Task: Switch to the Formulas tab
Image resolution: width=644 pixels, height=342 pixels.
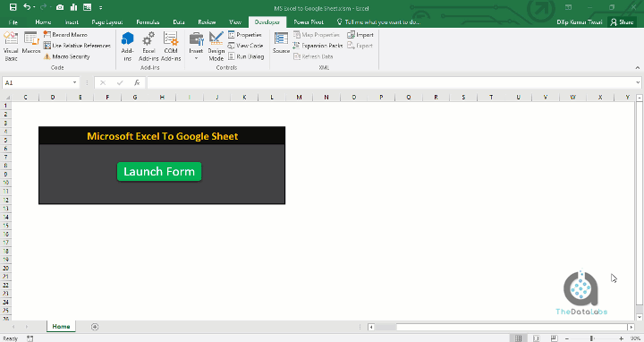Action: [148, 22]
